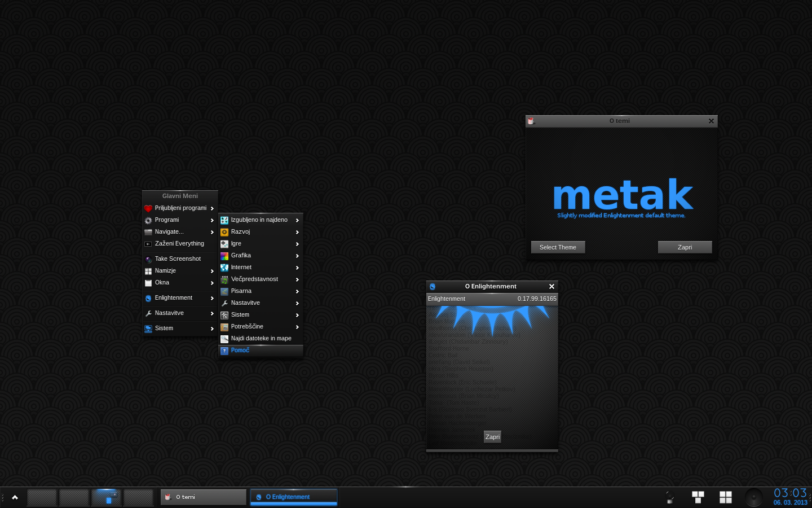Click the wrench icon of Nastavitve in Glavni Meni
This screenshot has height=508, width=812.
[x=148, y=313]
